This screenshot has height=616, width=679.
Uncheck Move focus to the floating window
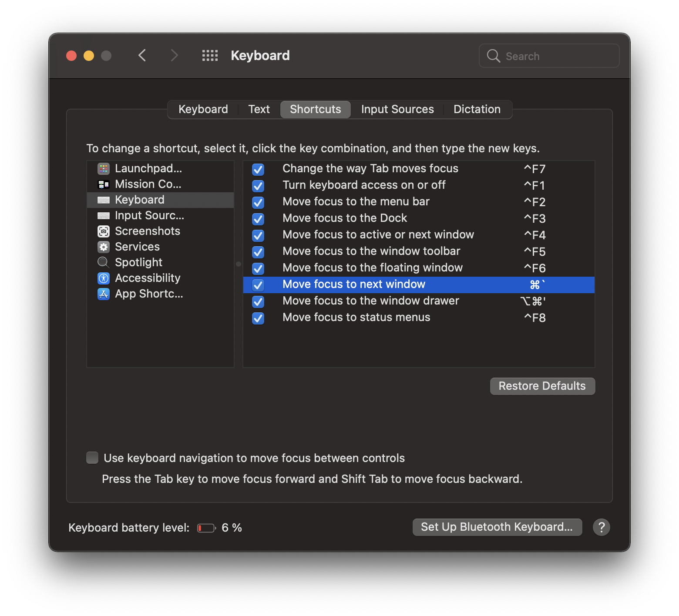pyautogui.click(x=258, y=268)
